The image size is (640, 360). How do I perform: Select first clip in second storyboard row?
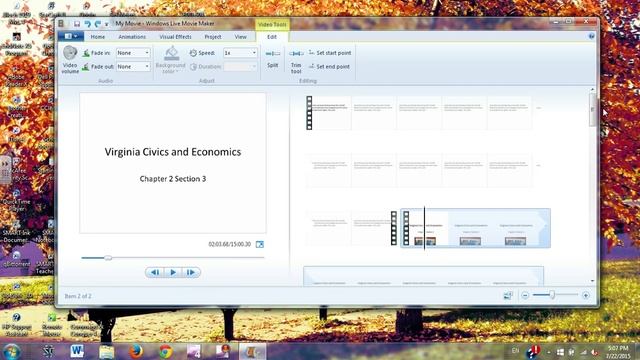329,170
